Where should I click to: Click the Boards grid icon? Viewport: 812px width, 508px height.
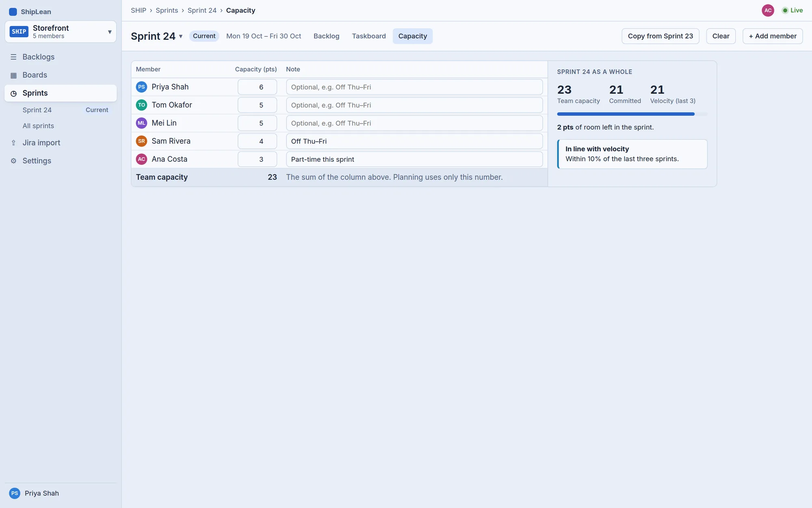click(x=13, y=75)
